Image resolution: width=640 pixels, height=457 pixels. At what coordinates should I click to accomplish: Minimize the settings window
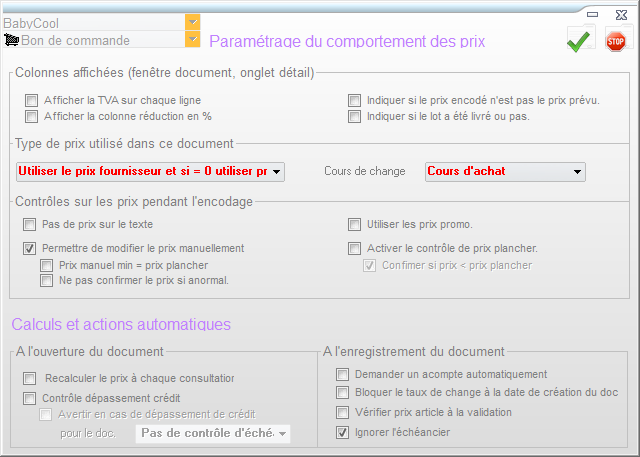pyautogui.click(x=592, y=14)
